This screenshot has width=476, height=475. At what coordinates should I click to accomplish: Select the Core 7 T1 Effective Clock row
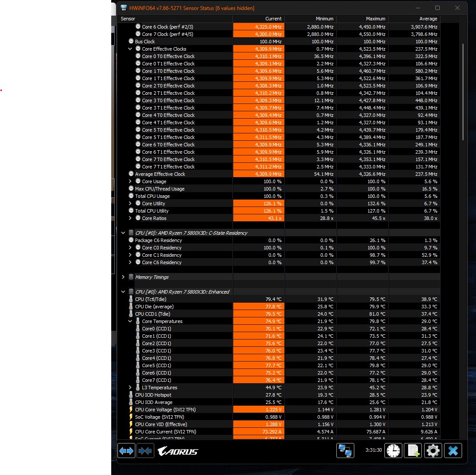(279, 166)
